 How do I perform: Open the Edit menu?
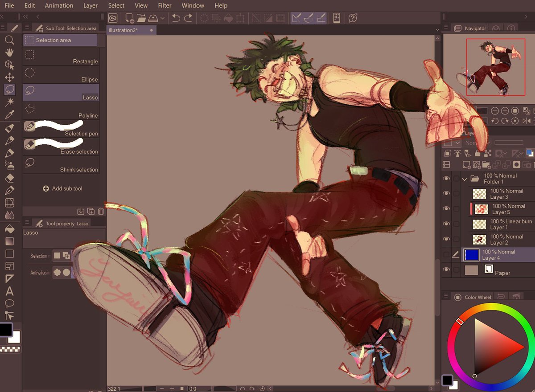point(29,5)
